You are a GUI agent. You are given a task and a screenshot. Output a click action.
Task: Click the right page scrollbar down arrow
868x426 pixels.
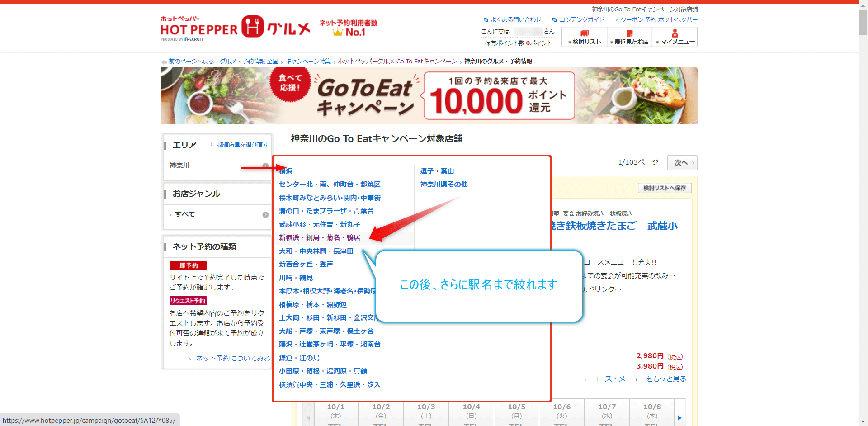pyautogui.click(x=863, y=421)
